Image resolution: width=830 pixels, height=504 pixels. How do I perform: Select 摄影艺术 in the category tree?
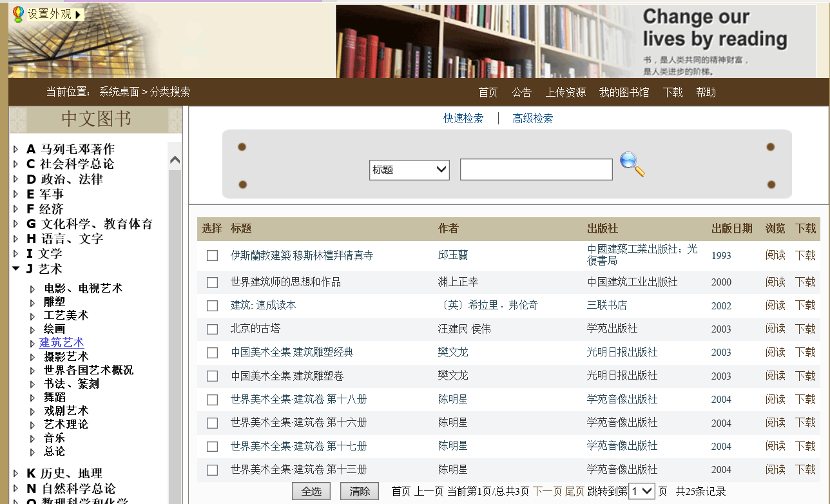(66, 356)
